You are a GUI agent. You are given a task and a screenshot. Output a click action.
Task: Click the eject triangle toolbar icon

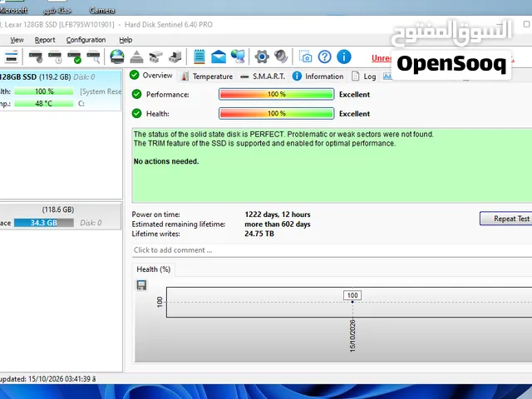136,57
